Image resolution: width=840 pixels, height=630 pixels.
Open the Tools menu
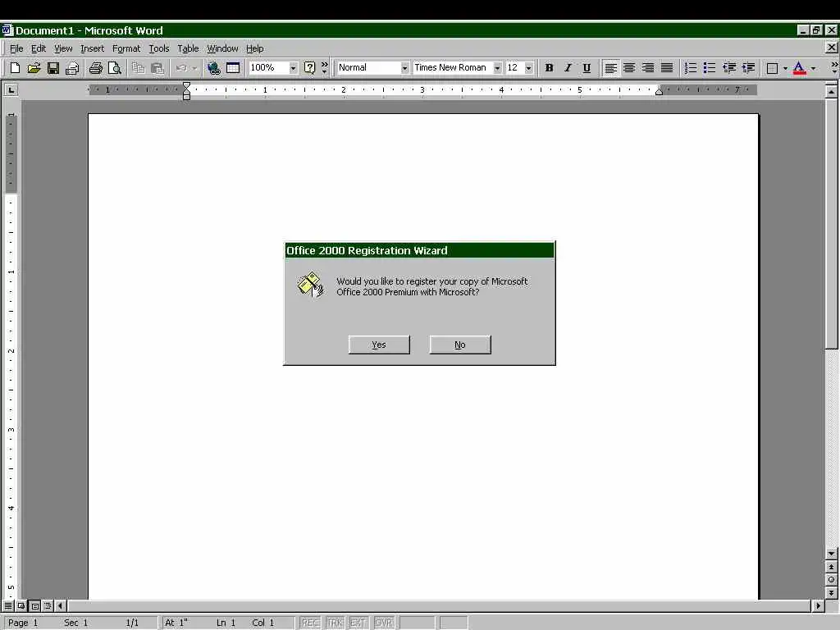point(159,48)
